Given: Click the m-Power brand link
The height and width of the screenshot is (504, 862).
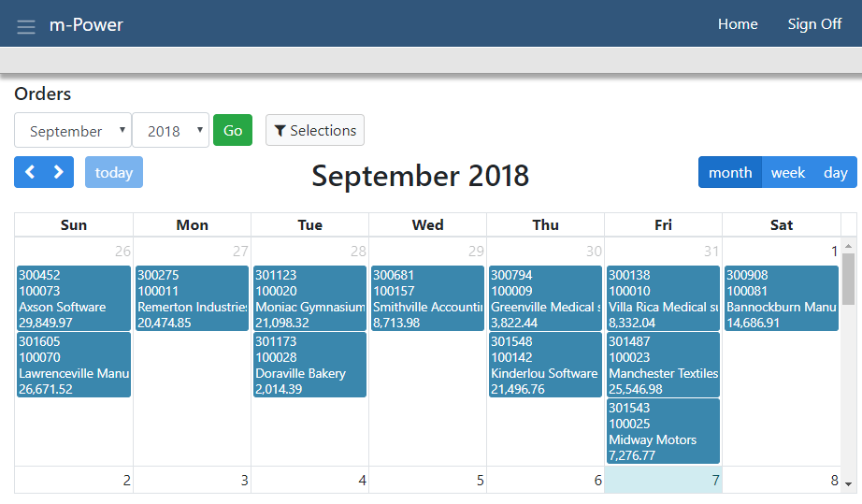Looking at the screenshot, I should 86,24.
